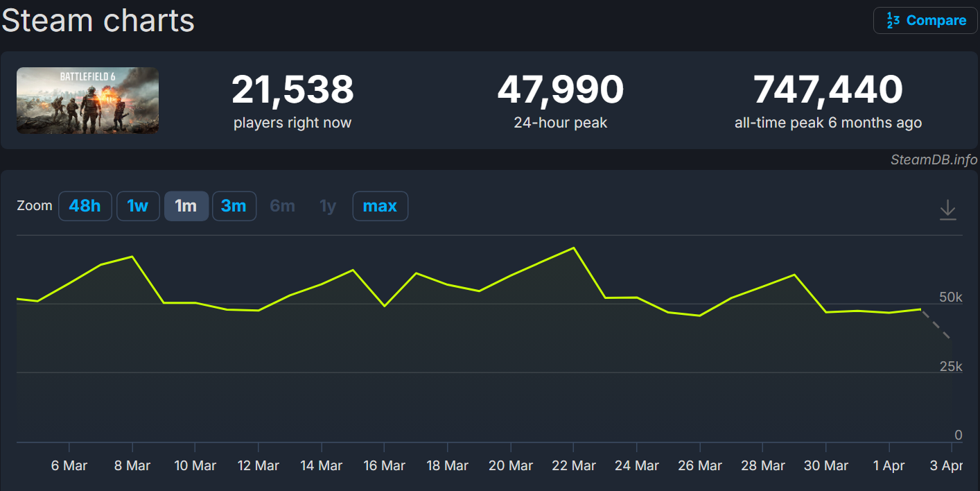Click the chart download icon
Image resolution: width=980 pixels, height=491 pixels.
[947, 209]
